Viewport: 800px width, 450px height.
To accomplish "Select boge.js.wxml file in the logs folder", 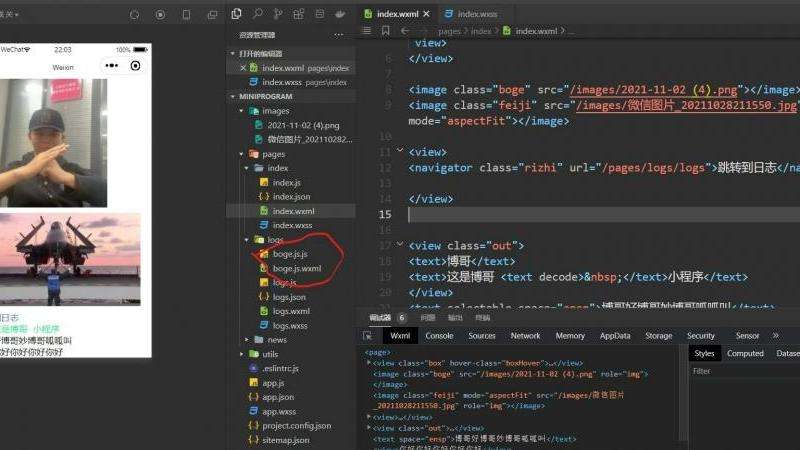I will 296,269.
